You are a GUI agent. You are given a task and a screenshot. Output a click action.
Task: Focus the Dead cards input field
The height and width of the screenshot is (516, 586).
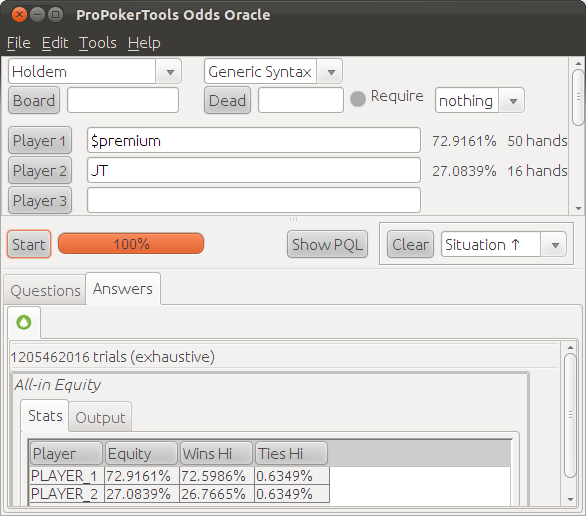click(301, 100)
